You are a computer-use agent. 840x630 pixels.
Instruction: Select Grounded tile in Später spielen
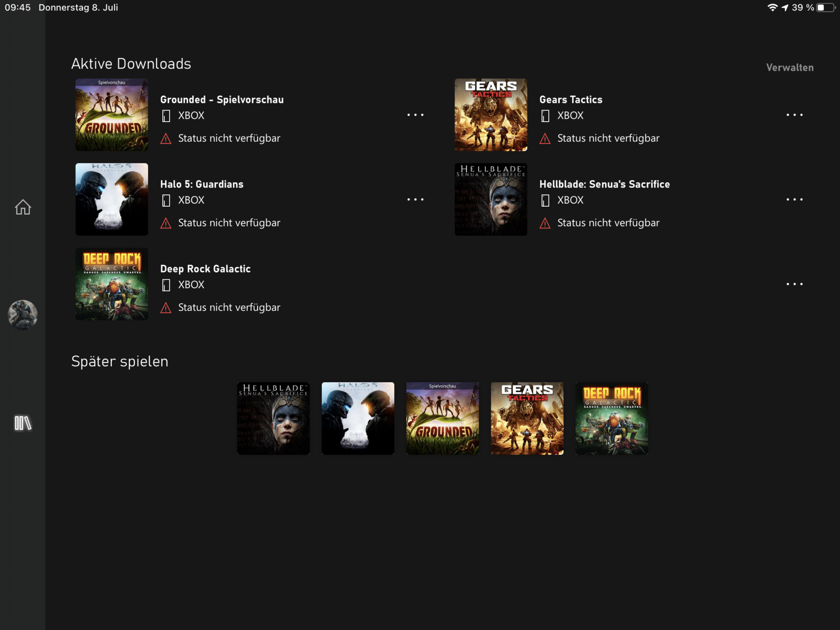pyautogui.click(x=443, y=418)
